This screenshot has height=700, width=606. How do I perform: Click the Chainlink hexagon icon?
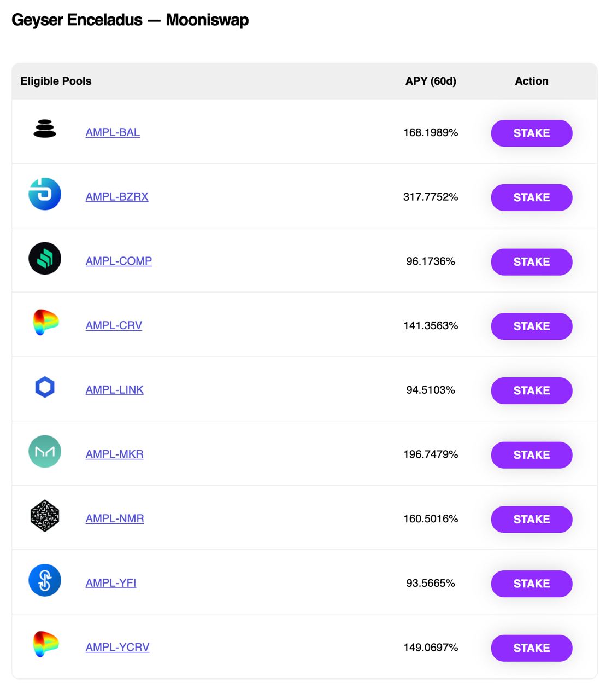coord(45,387)
